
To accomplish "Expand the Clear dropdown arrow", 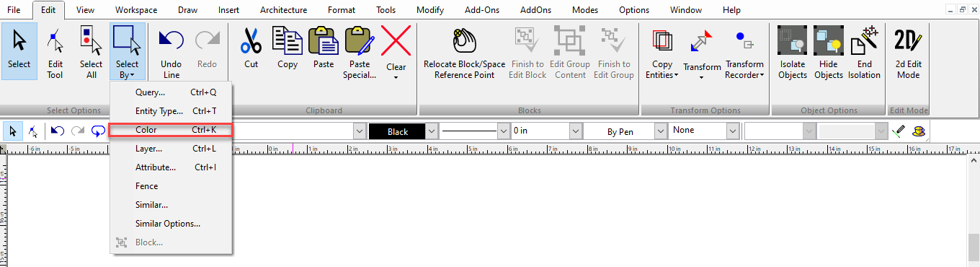I will tap(396, 76).
